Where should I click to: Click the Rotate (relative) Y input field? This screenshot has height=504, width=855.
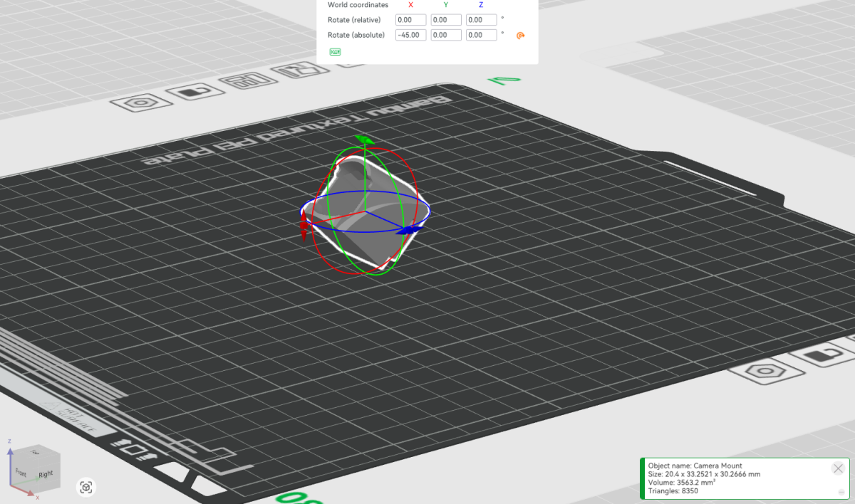pos(446,20)
